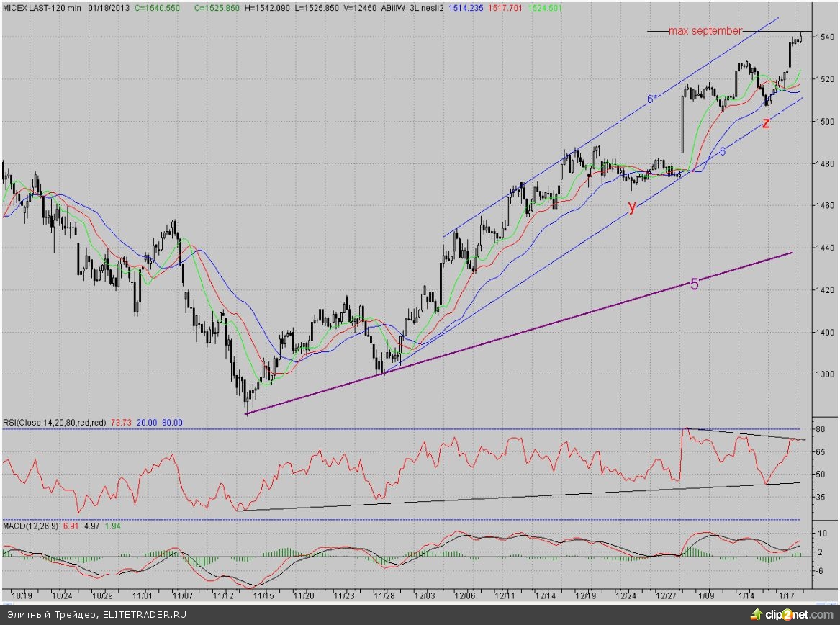Select the upper channel label 6*

651,99
